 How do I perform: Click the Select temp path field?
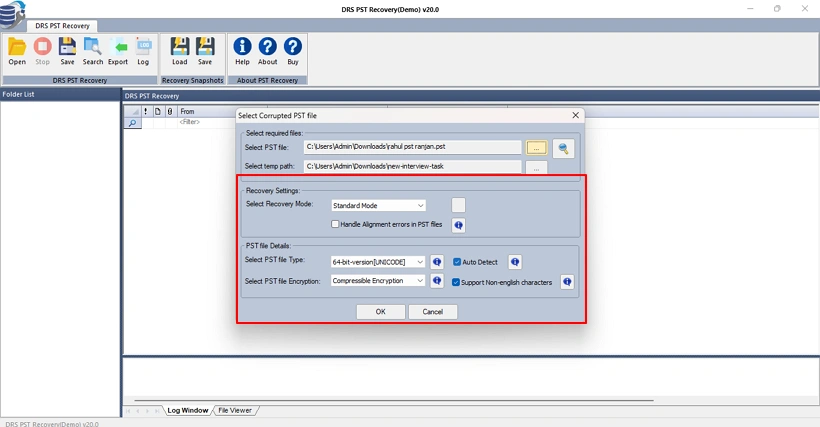[x=413, y=166]
